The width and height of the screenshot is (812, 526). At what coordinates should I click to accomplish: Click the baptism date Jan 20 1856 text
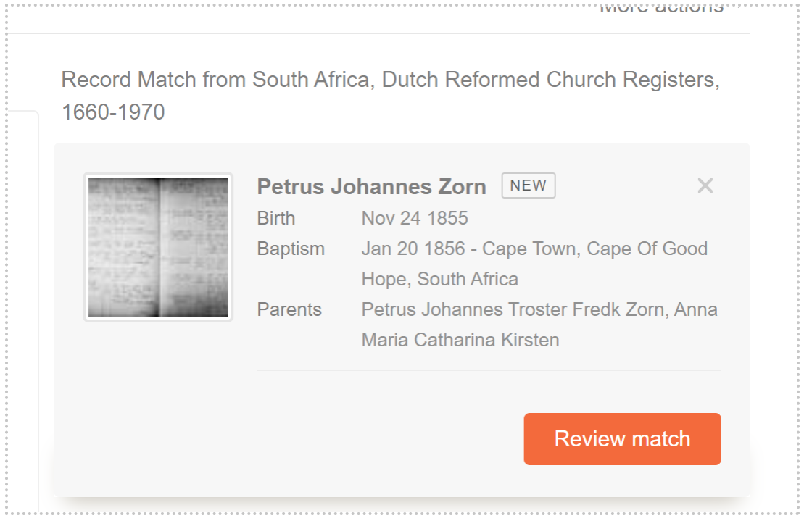[413, 249]
